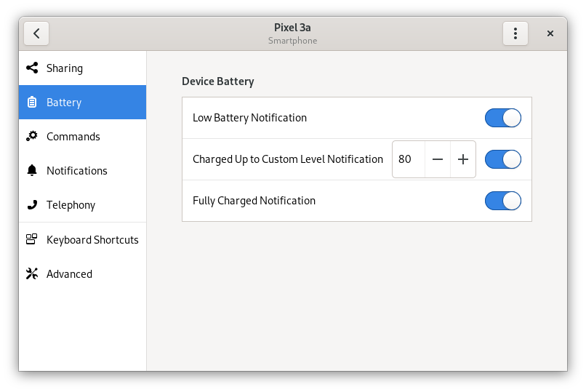The image size is (586, 392).
Task: Open the Telephony settings page
Action: click(83, 205)
